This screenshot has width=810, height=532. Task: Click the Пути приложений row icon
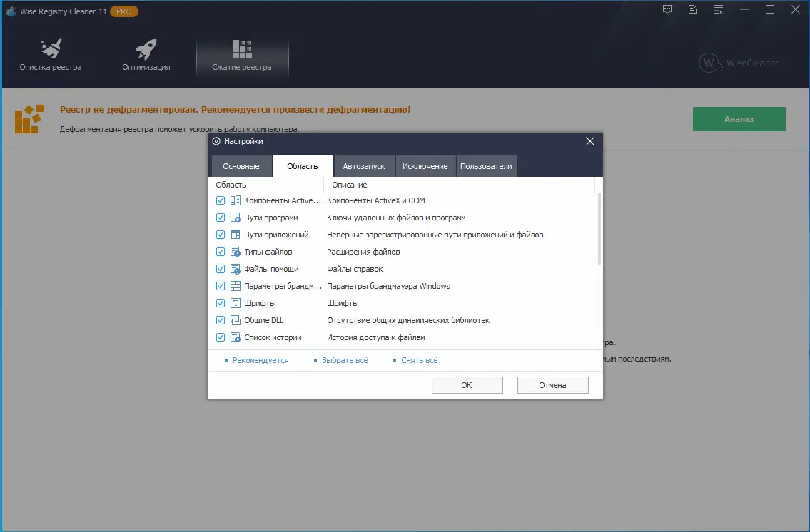coord(235,235)
